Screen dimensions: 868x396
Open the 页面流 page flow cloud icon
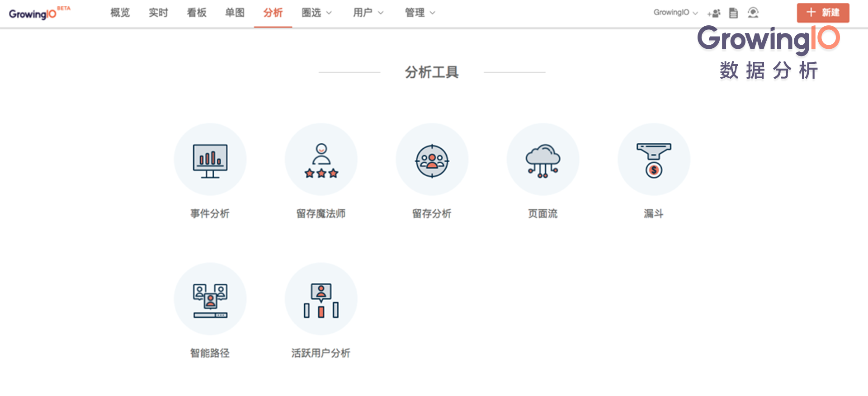point(542,160)
